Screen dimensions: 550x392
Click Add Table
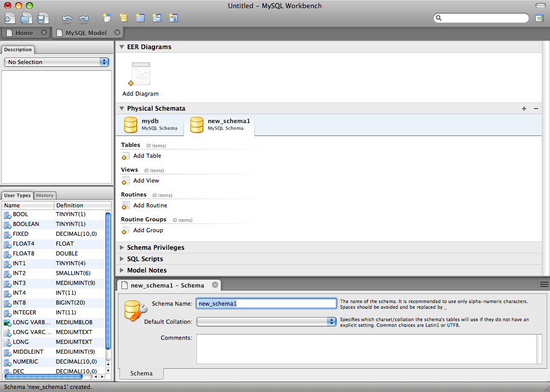tap(147, 156)
